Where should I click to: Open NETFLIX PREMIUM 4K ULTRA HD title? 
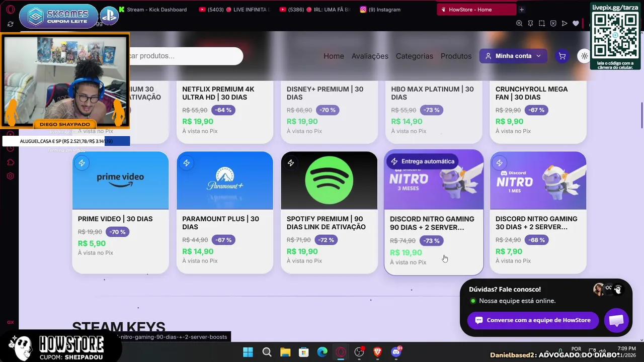(218, 93)
